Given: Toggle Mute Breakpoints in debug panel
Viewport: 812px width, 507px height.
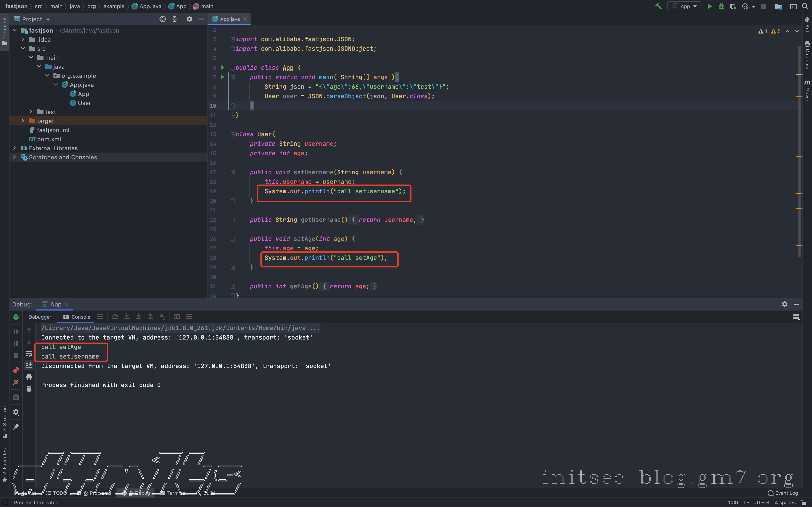Looking at the screenshot, I should click(16, 382).
